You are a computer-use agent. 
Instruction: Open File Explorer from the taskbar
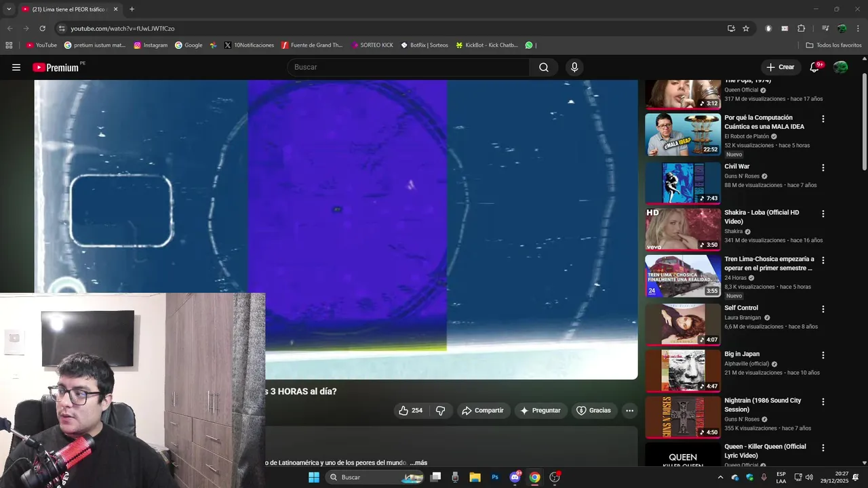point(475,477)
